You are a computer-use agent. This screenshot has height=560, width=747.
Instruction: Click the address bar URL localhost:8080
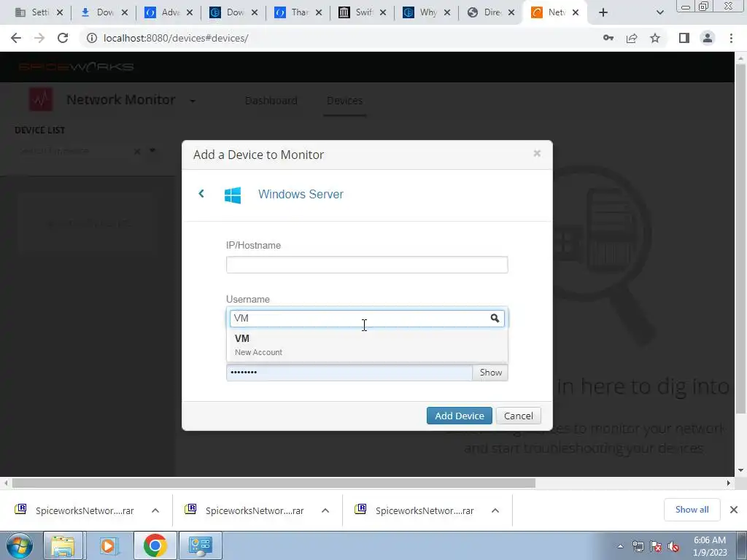pos(176,38)
